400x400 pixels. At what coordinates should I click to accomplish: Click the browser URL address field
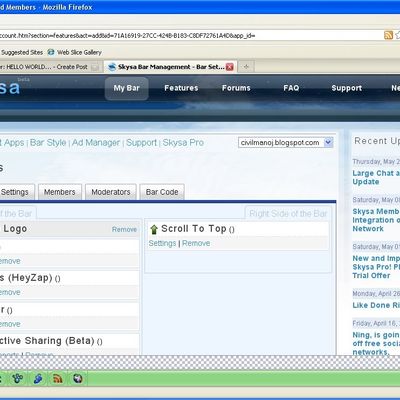[x=190, y=35]
